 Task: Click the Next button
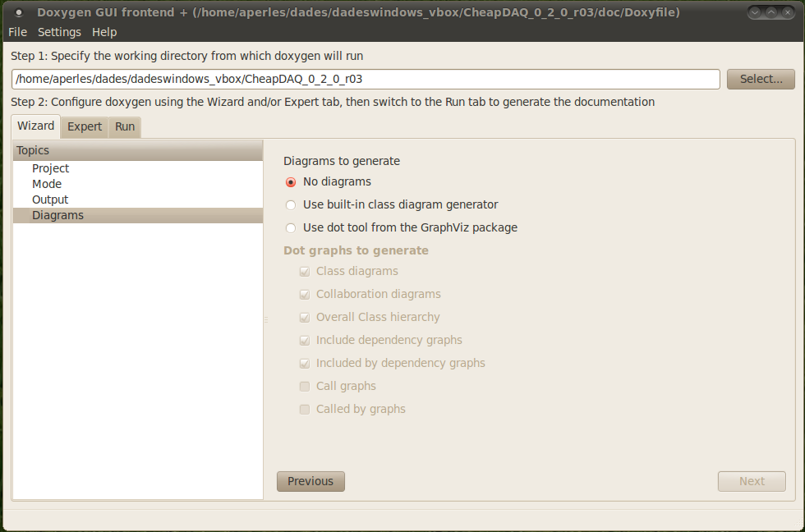(752, 481)
